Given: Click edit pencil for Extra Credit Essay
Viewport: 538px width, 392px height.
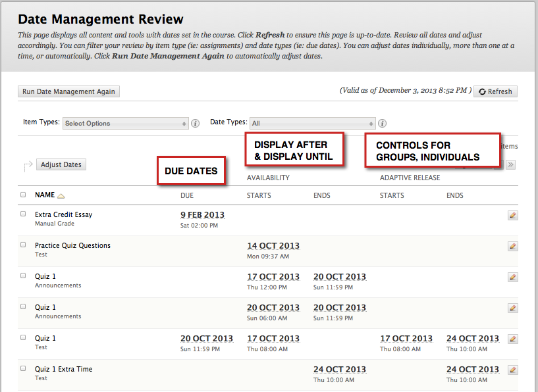Looking at the screenshot, I should (x=512, y=215).
